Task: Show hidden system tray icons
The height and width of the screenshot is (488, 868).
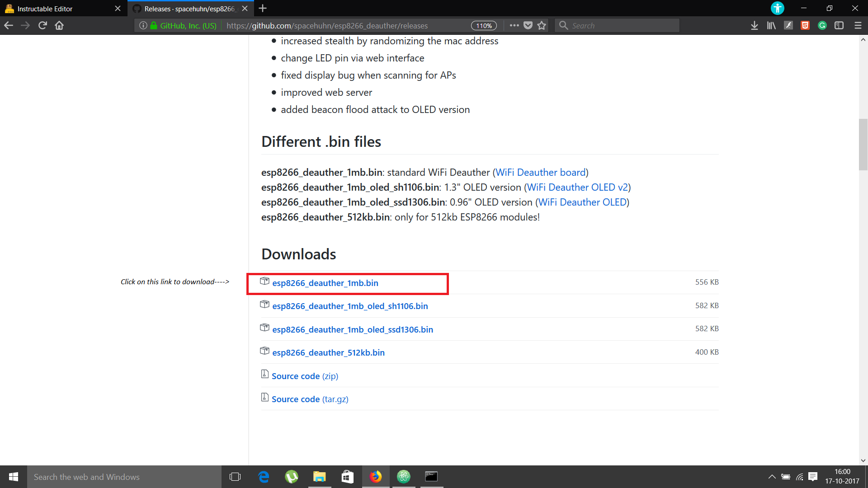Action: [772, 477]
